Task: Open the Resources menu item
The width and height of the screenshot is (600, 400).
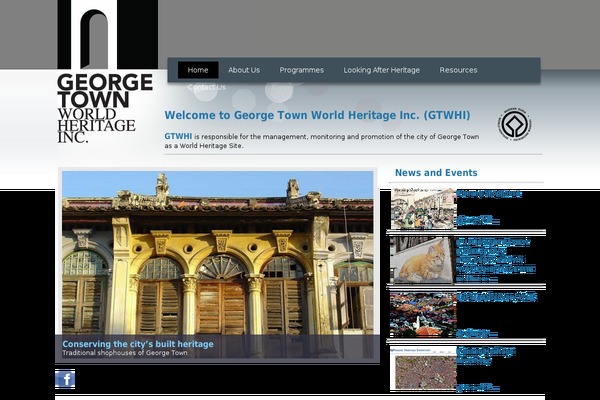Action: 458,70
